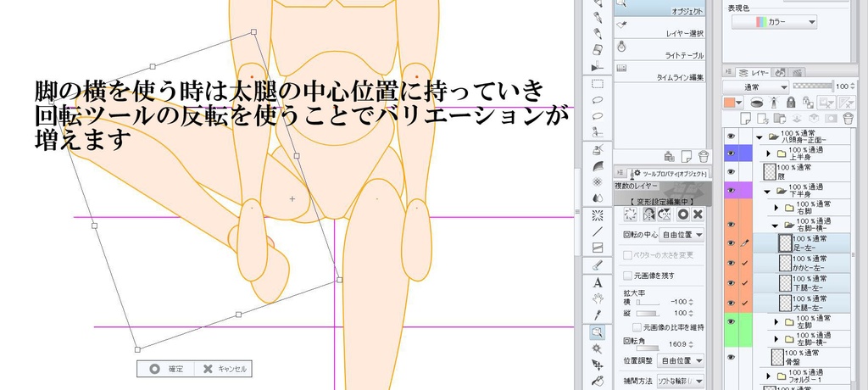The image size is (868, 390).
Task: Select the かかと-左- layer
Action: coord(802,263)
